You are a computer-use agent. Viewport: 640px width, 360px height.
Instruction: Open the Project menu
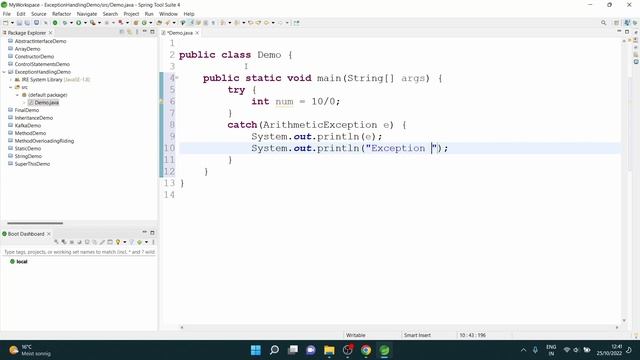(x=131, y=14)
